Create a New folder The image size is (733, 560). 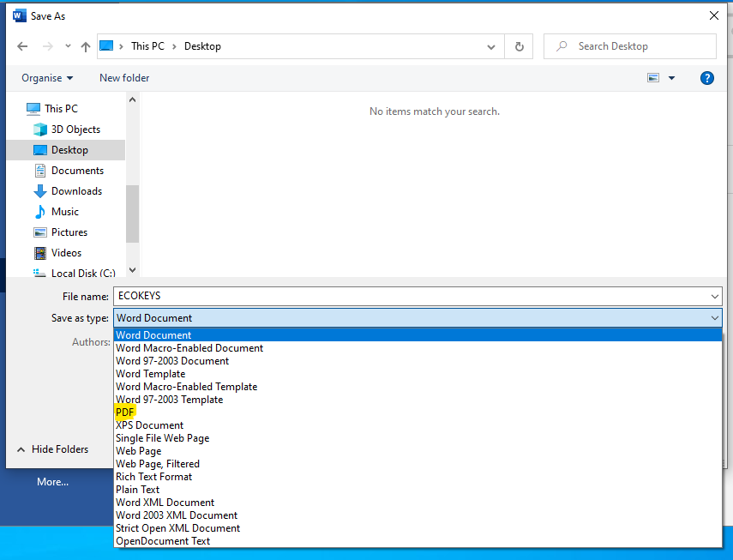(124, 78)
